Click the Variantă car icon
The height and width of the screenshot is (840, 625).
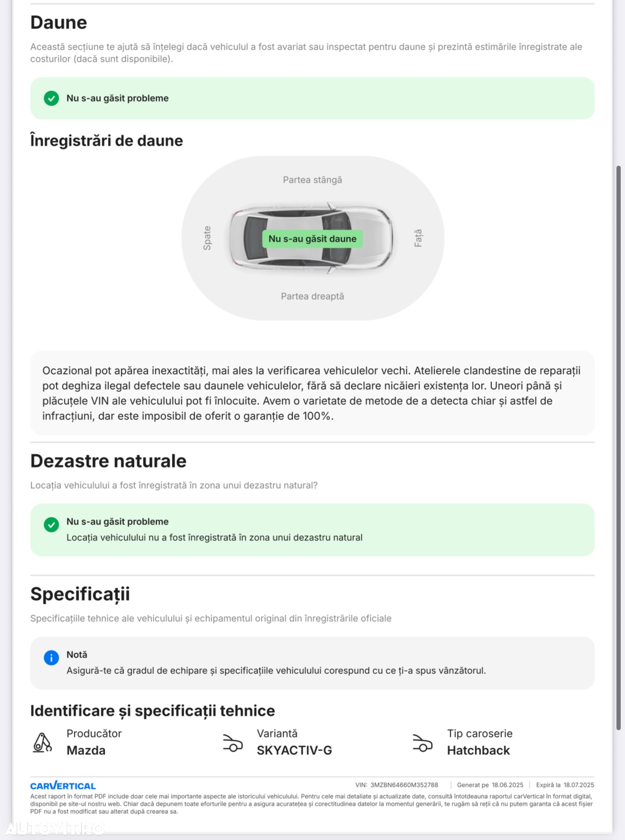click(x=232, y=742)
